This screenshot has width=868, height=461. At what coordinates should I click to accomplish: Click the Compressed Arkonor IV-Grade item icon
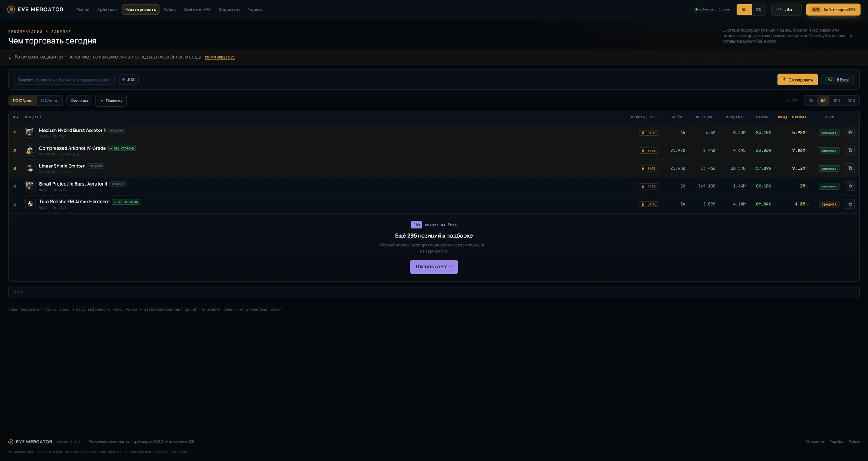(30, 150)
